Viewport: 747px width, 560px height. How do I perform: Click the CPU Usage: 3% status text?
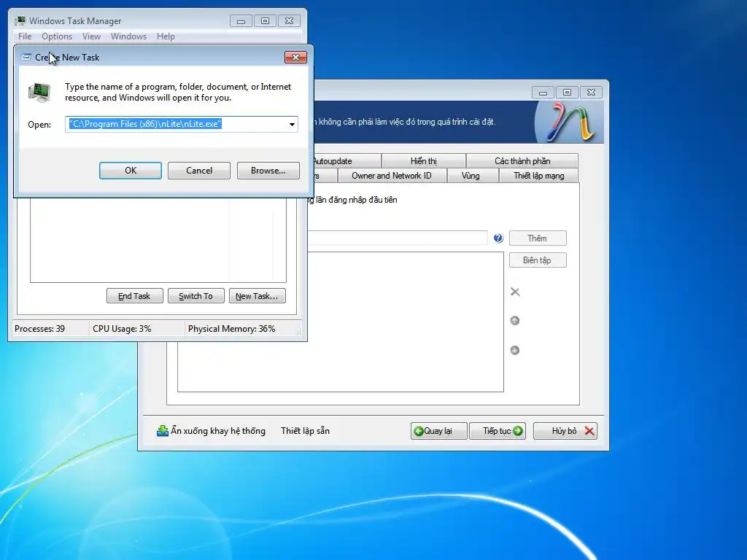coord(122,329)
